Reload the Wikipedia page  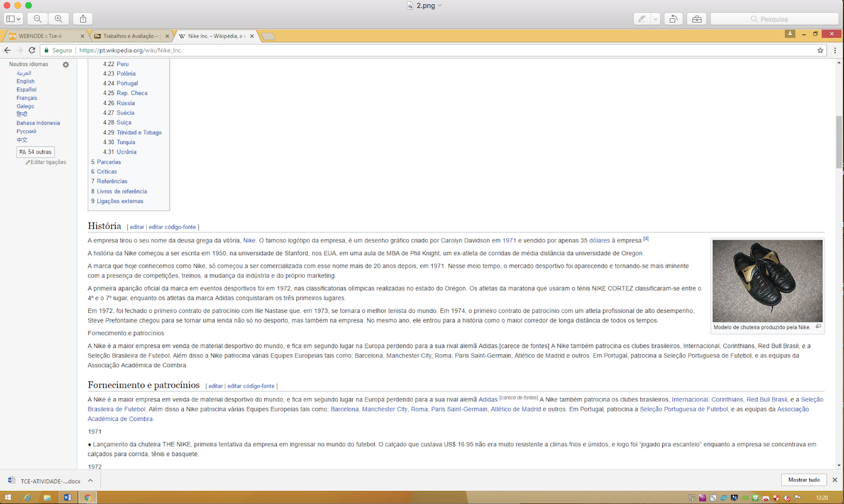pyautogui.click(x=32, y=50)
